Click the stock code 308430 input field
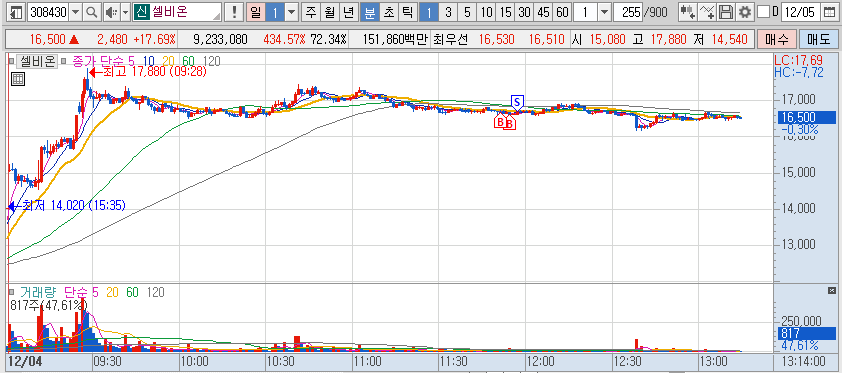The image size is (842, 373). tap(47, 12)
